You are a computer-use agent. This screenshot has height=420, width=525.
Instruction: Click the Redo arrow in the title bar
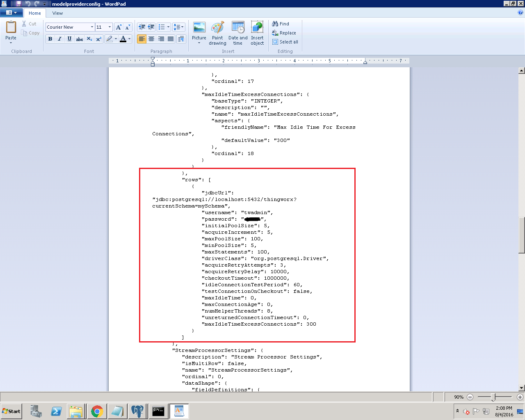click(37, 4)
